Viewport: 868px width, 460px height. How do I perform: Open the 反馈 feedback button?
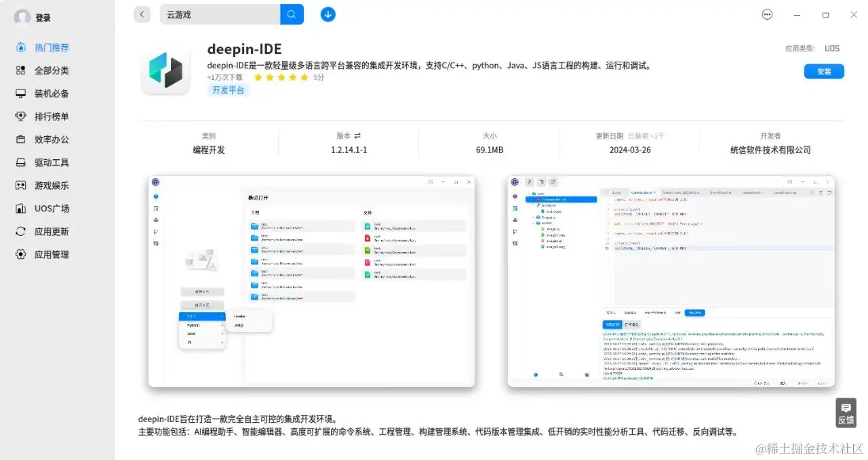[x=846, y=413]
